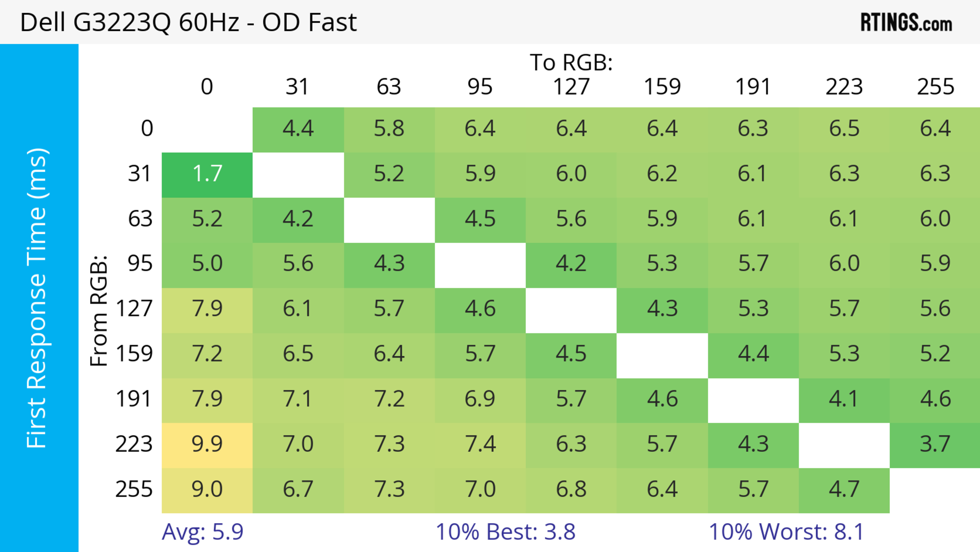Click the 9.0 cell in the 255 row
This screenshot has width=980, height=552.
click(x=207, y=490)
